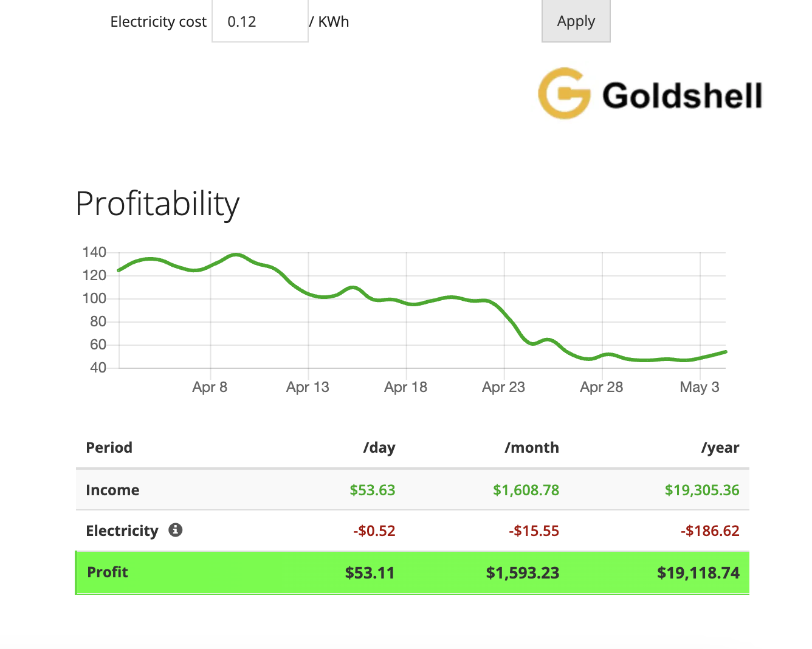Click the monthly profit value $1,593.23
The width and height of the screenshot is (812, 649).
(523, 572)
